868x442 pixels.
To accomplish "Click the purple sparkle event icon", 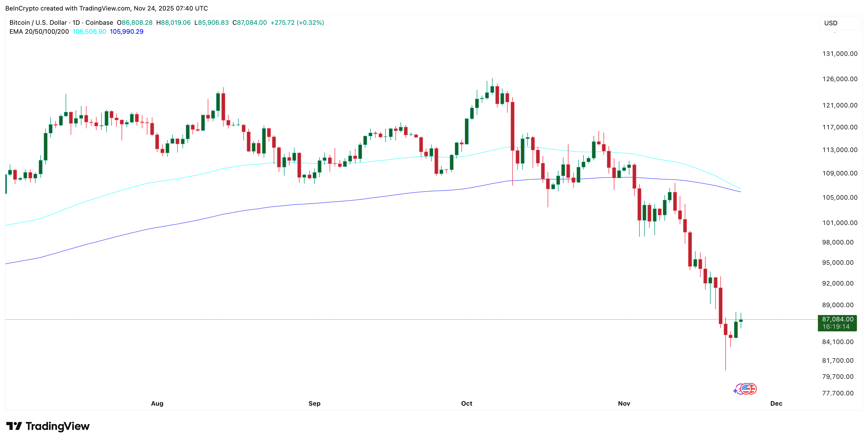I will point(735,390).
